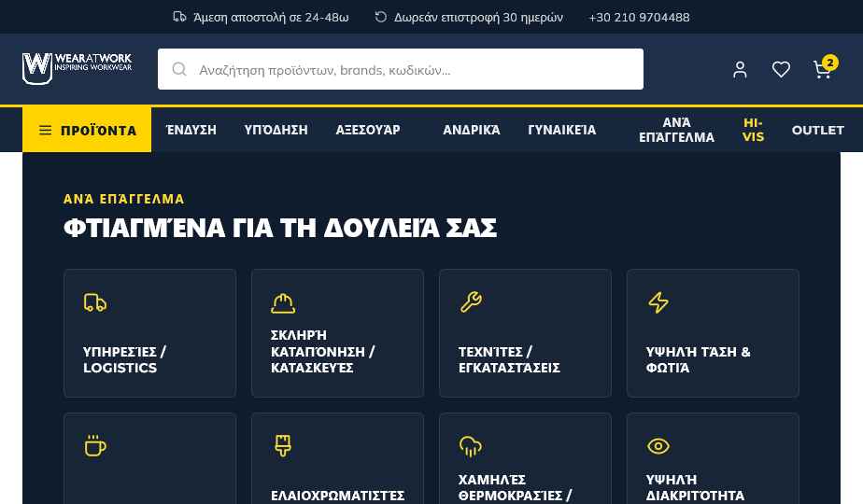The image size is (863, 504).
Task: Click the eye icon in Υψηλή Διακριτότητα card
Action: [x=658, y=446]
